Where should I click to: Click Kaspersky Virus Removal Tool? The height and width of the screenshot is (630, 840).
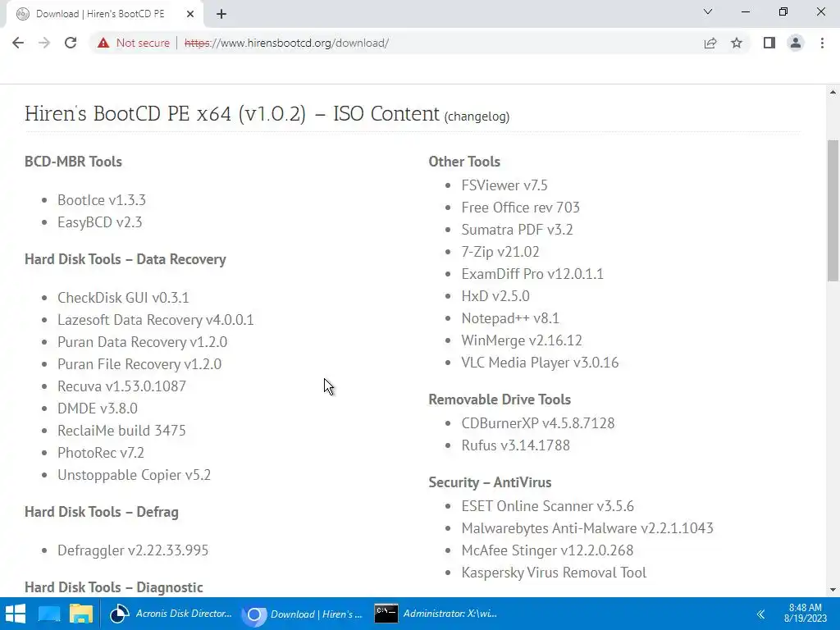point(554,573)
